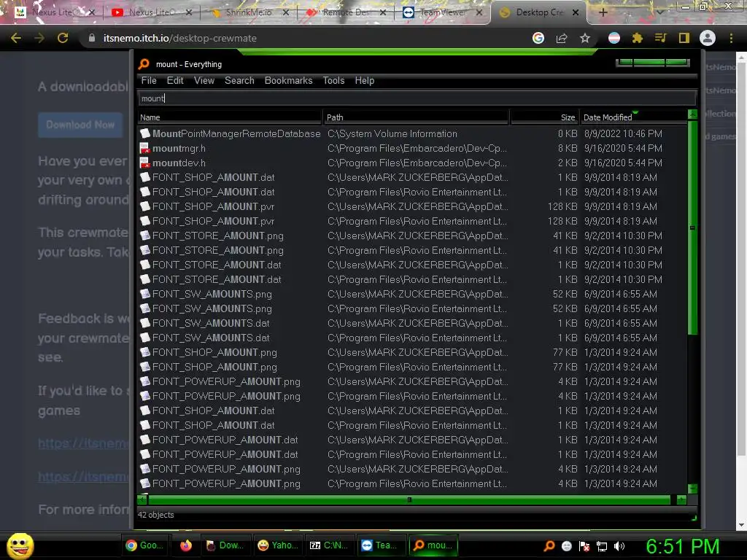Click the green horizontal scrollbar thumb
747x560 pixels.
point(409,499)
